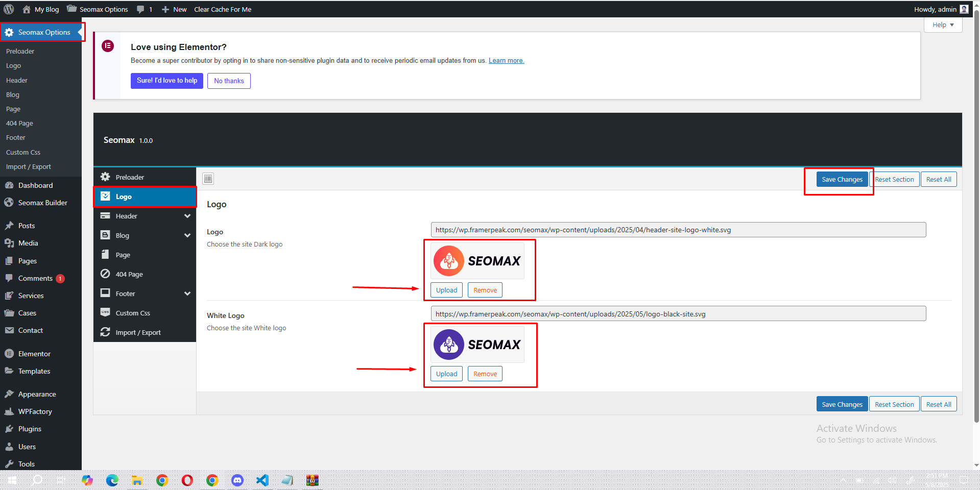This screenshot has width=980, height=490.
Task: Toggle the expand-all sections icon
Action: (208, 179)
